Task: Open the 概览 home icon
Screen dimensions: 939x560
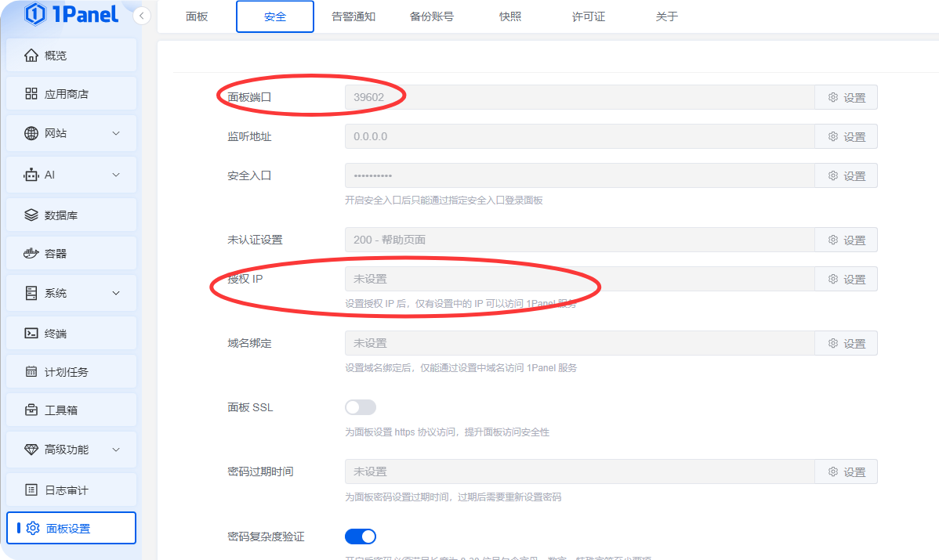Action: point(31,56)
